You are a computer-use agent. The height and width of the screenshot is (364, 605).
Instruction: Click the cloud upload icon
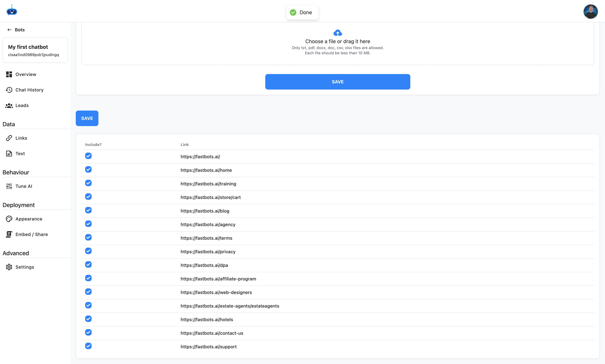(x=338, y=32)
